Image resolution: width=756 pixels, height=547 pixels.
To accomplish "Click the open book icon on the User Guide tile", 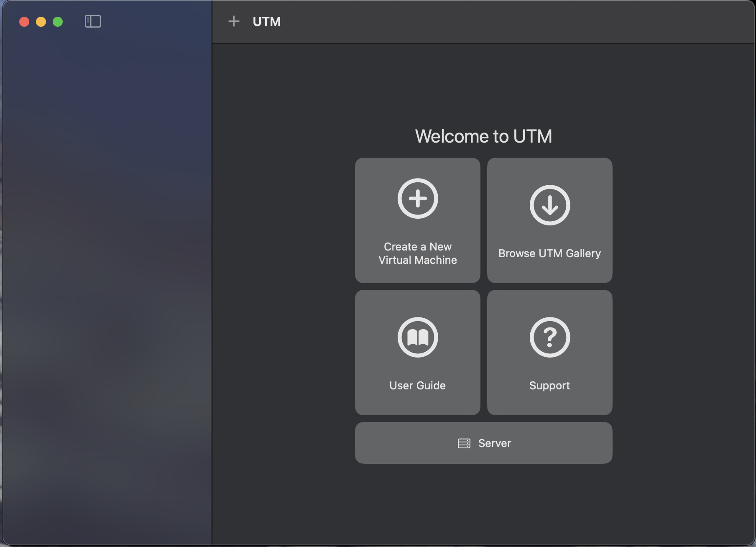I will coord(417,337).
